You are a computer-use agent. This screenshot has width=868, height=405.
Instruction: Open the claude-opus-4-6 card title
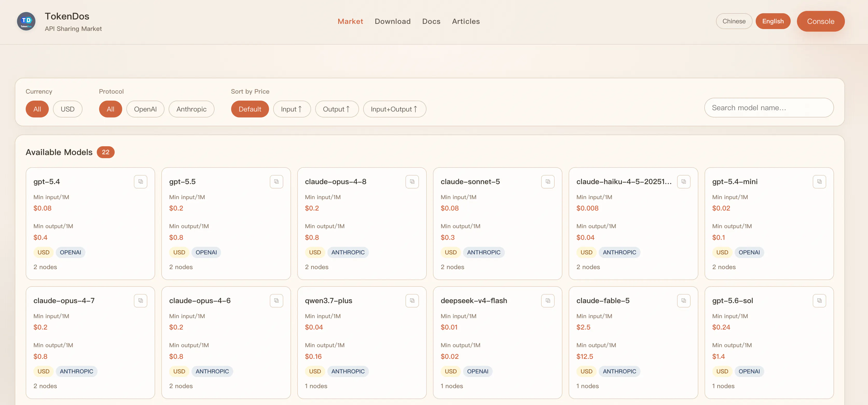(x=200, y=301)
